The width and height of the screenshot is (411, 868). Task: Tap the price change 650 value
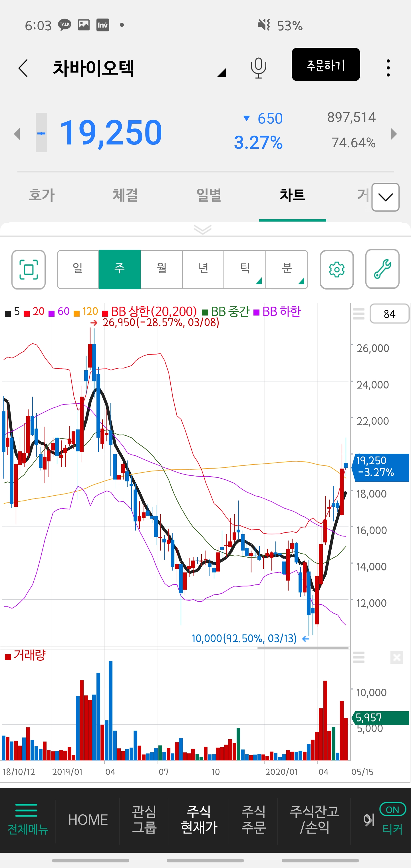(x=270, y=118)
